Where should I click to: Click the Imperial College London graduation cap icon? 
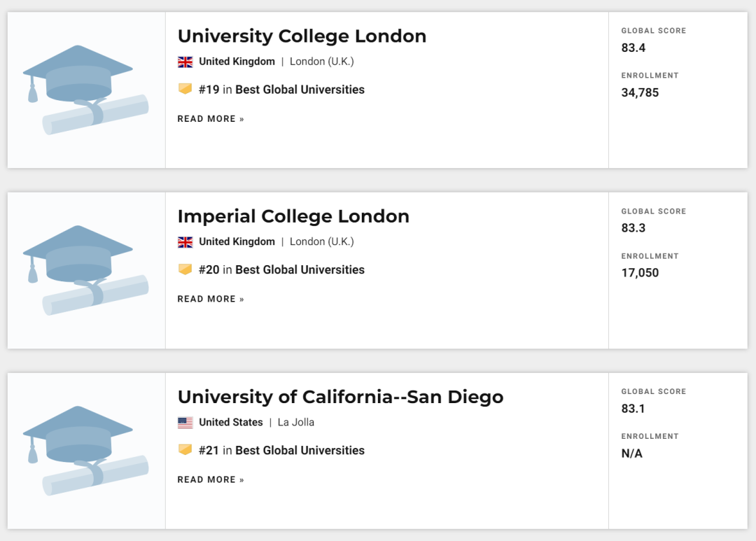click(x=86, y=270)
